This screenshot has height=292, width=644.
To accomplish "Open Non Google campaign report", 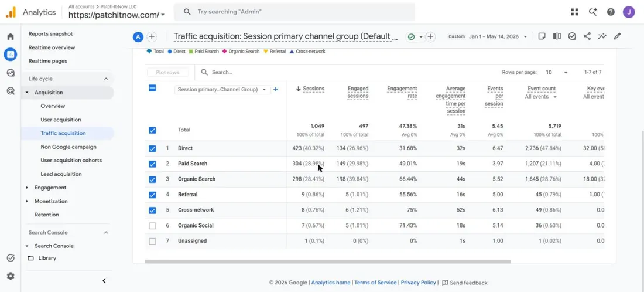I will click(68, 147).
